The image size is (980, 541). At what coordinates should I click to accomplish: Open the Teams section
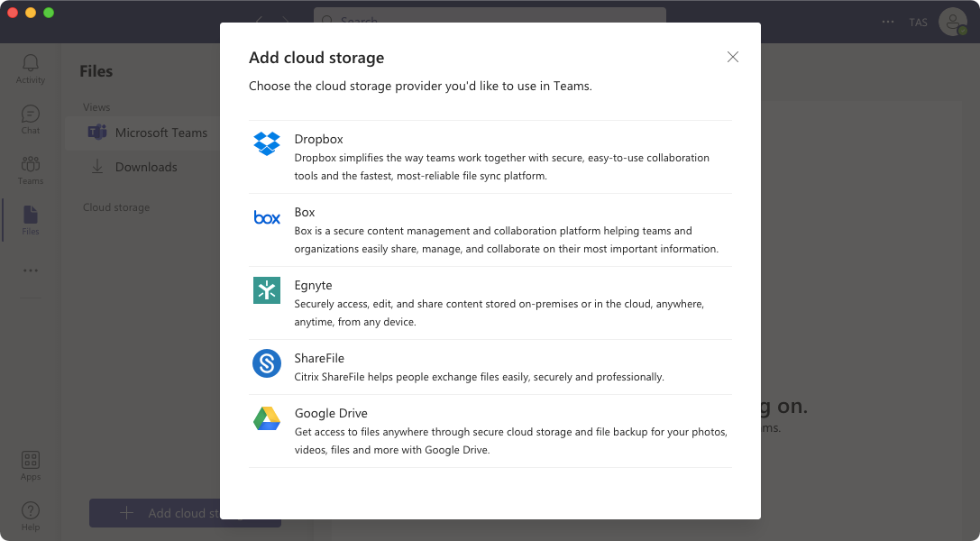30,170
